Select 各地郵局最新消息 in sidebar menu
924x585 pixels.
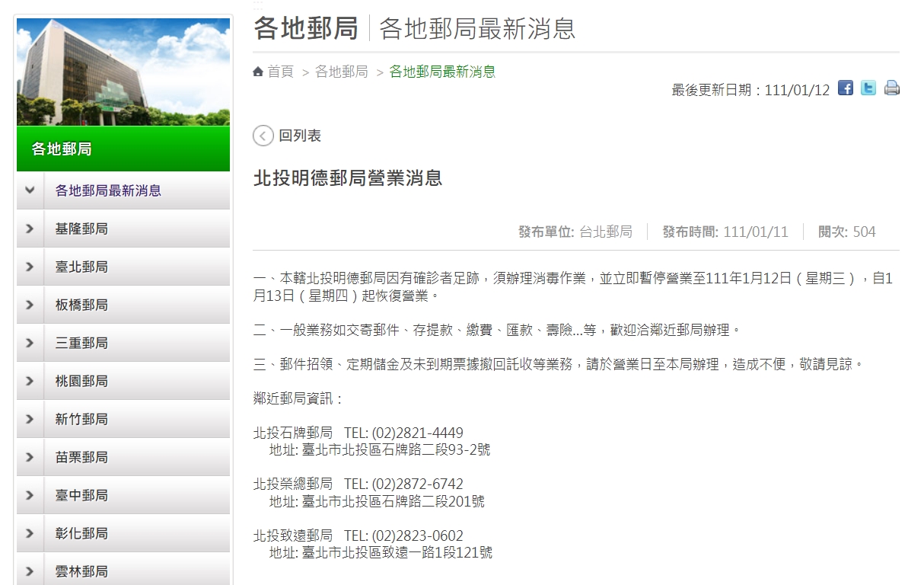pos(108,190)
